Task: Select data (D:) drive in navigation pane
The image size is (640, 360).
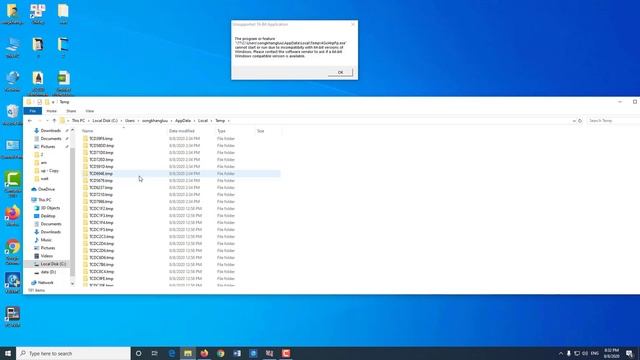Action: (48, 272)
